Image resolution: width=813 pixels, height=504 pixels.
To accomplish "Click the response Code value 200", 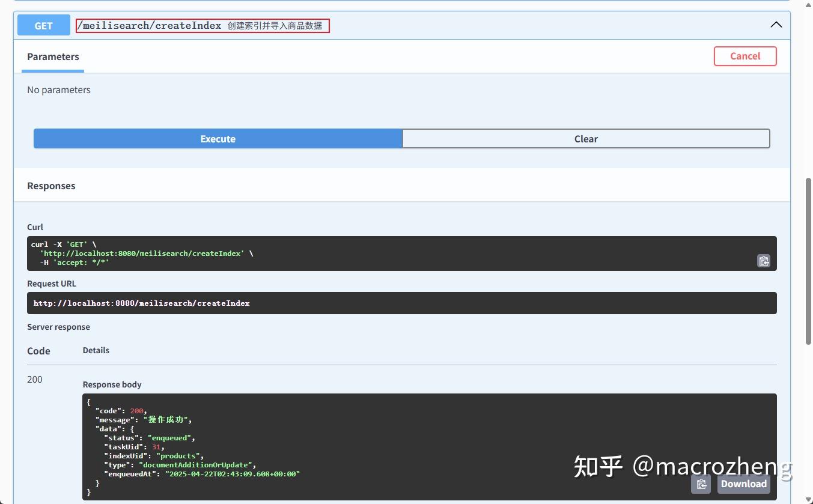I will pos(34,379).
